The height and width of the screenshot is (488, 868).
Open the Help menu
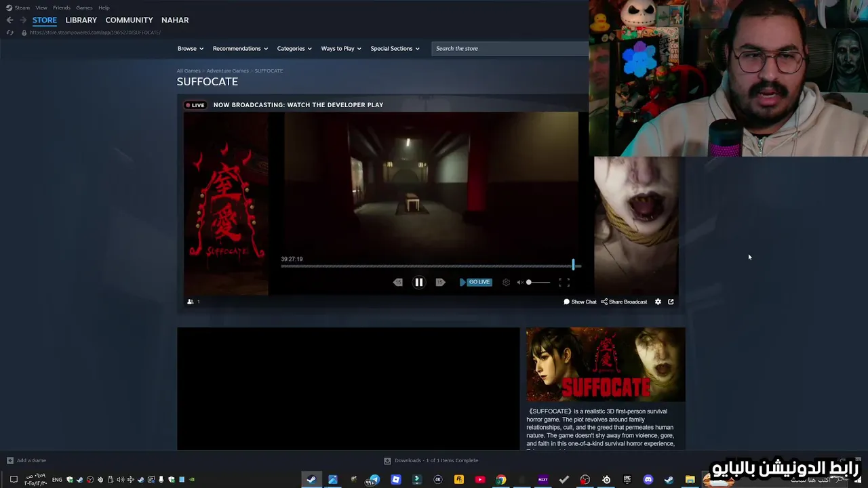tap(104, 7)
